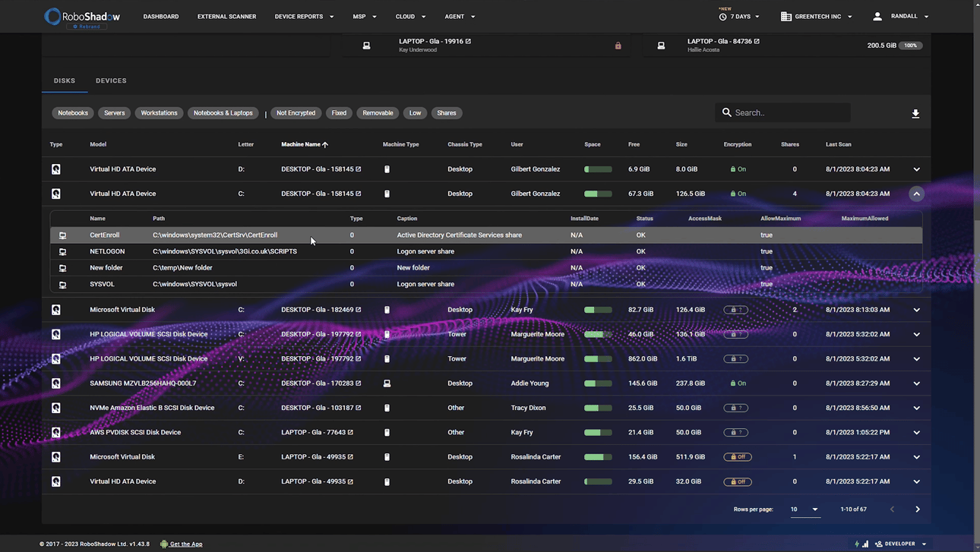Enable the Removable disks filter

click(378, 112)
